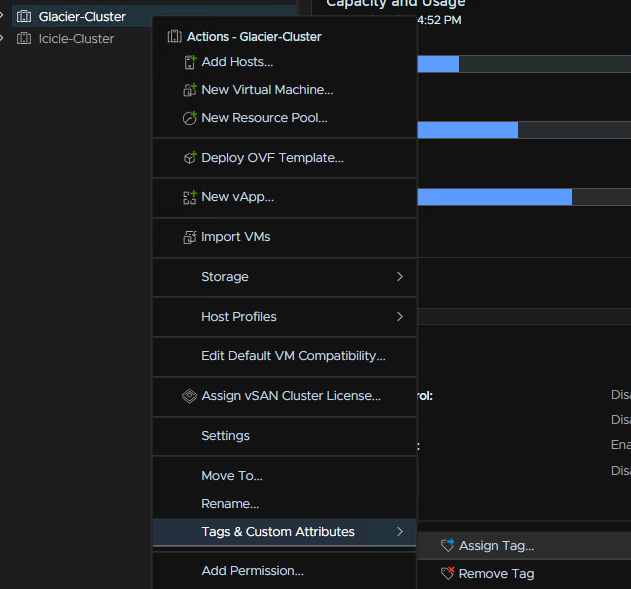The height and width of the screenshot is (589, 631).
Task: Click the Assign Tag icon
Action: 447,546
